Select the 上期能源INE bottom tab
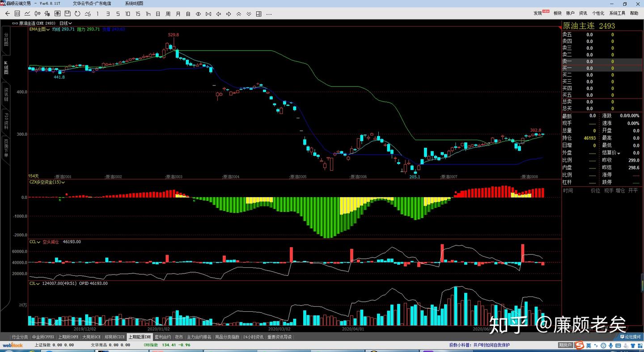 coord(140,337)
